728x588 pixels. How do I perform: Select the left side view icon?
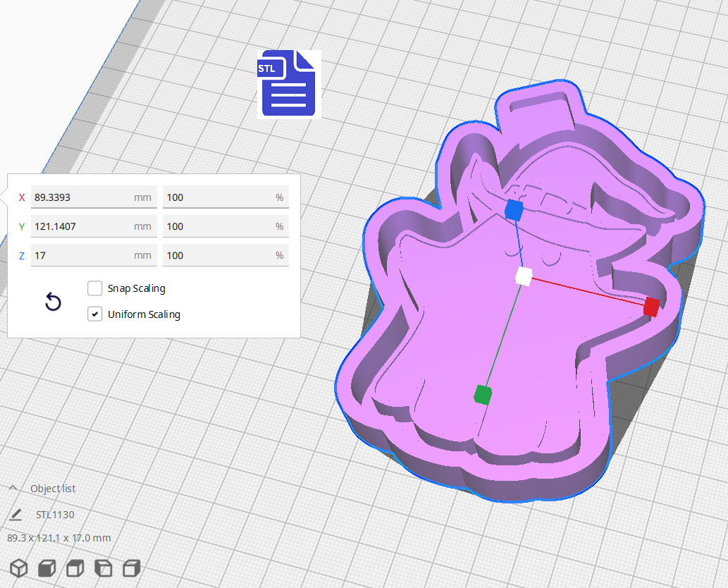[x=103, y=568]
